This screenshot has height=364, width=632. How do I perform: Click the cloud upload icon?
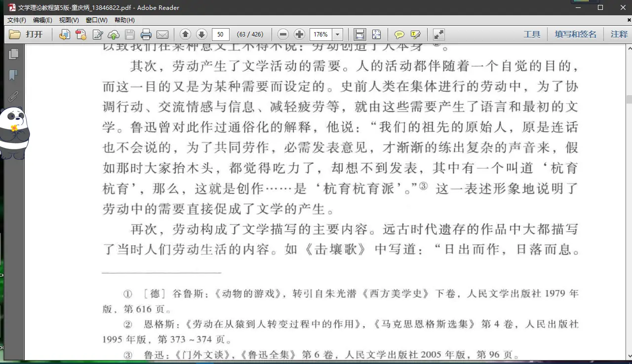click(114, 35)
